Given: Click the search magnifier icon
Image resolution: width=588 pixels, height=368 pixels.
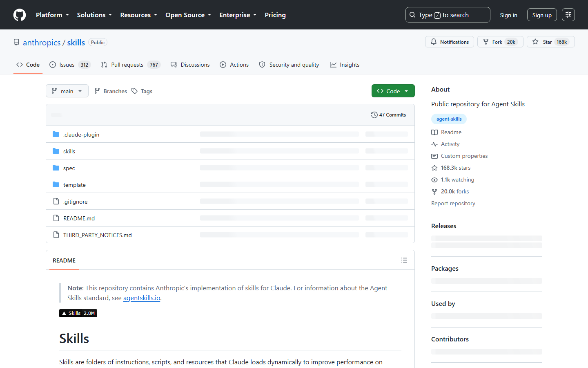Looking at the screenshot, I should tap(412, 15).
